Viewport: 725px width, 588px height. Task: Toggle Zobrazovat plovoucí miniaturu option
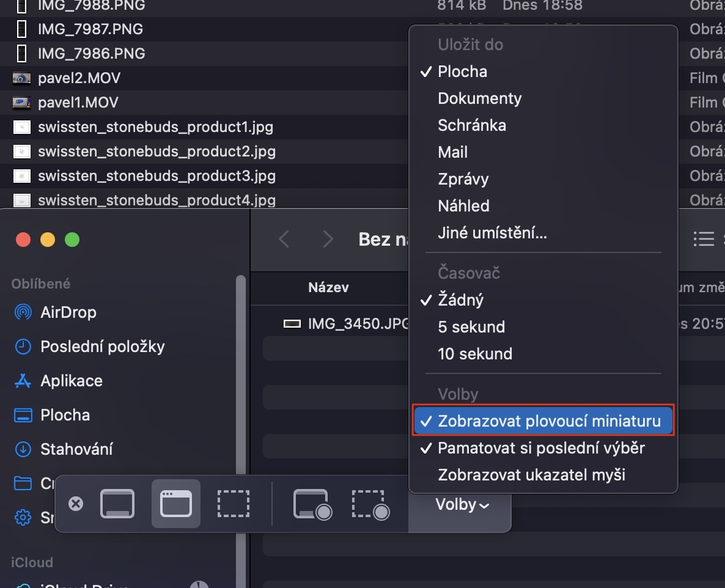coord(549,421)
